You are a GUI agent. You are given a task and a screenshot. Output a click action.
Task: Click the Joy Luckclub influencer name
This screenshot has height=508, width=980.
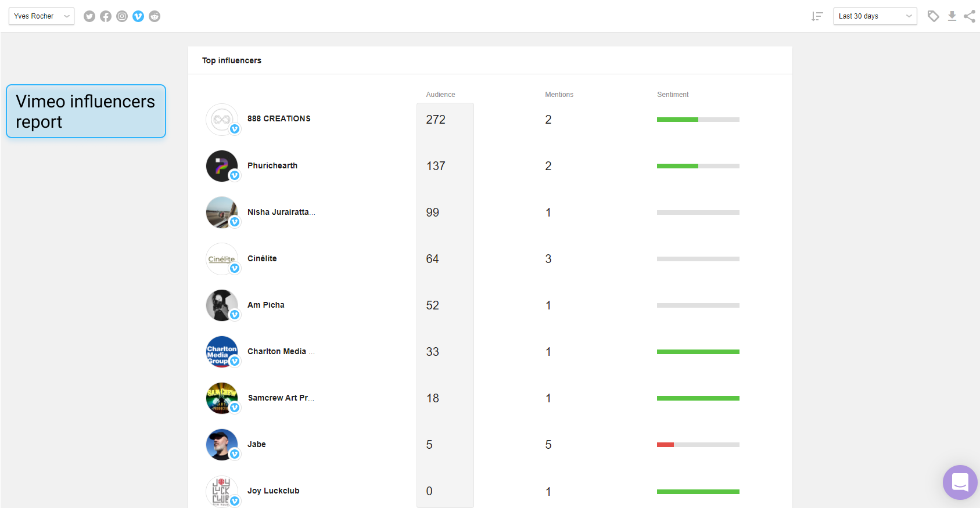[274, 491]
